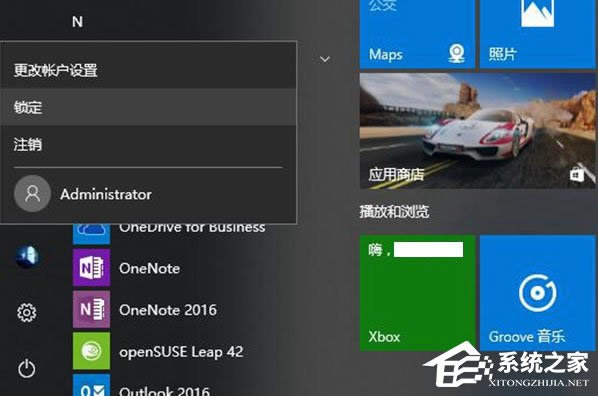598x396 pixels.
Task: Open the Xbox green tile
Action: pos(417,293)
